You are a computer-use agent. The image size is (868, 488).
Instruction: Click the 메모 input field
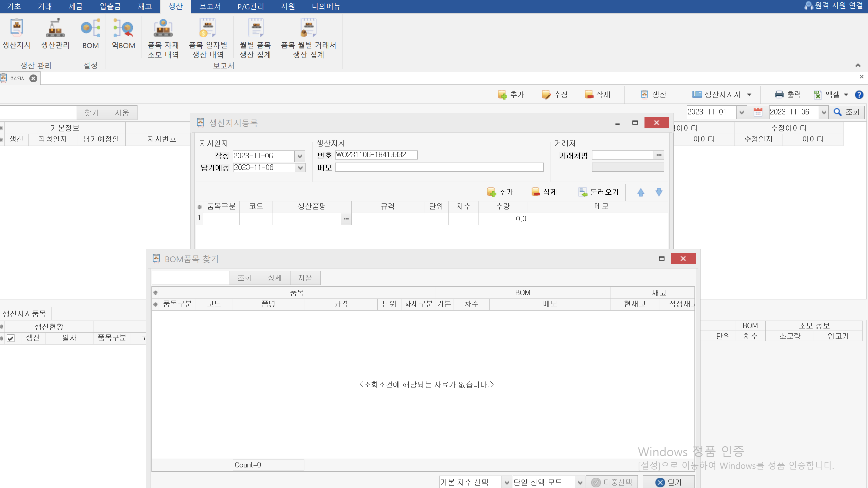(x=439, y=167)
